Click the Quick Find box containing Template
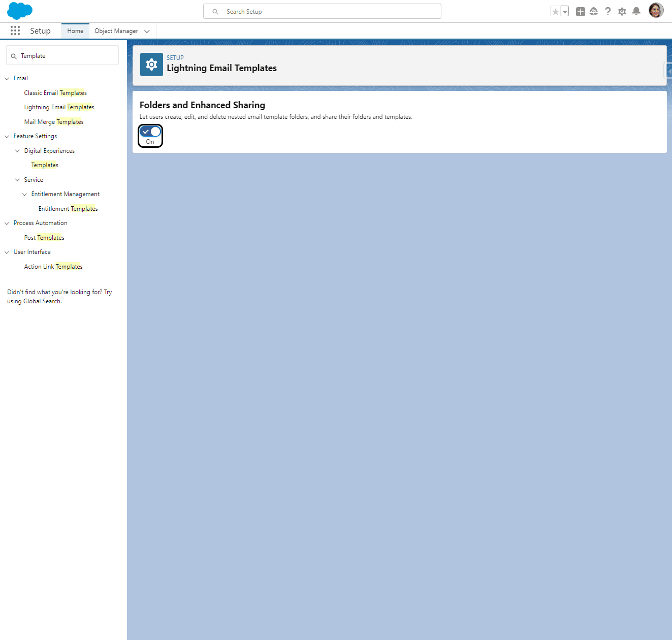The image size is (672, 640). point(62,55)
